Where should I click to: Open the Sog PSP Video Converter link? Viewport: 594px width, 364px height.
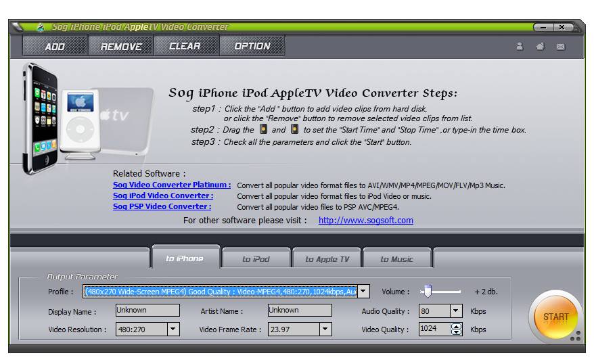coord(162,206)
